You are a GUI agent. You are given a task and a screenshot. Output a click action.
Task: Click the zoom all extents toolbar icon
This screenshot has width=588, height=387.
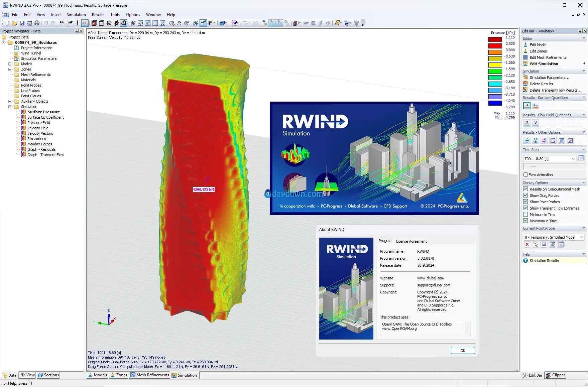click(x=162, y=23)
